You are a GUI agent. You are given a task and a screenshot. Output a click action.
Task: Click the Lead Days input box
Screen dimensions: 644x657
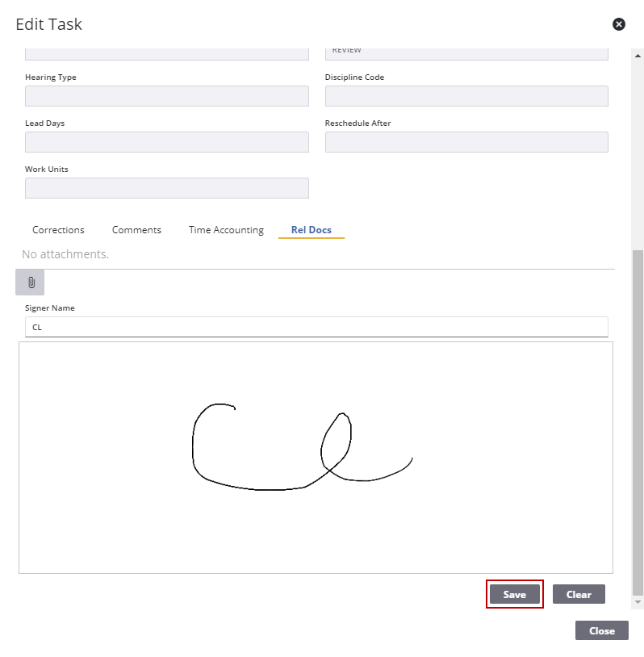(167, 142)
